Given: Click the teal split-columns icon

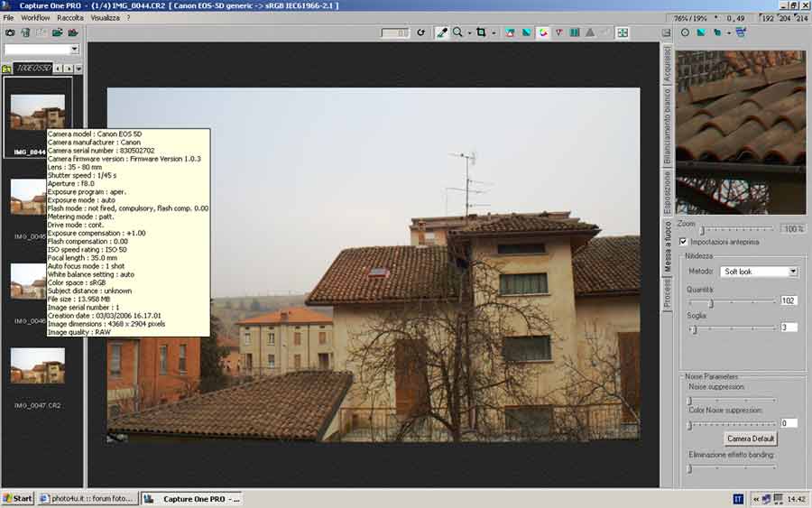Looking at the screenshot, I should point(575,32).
